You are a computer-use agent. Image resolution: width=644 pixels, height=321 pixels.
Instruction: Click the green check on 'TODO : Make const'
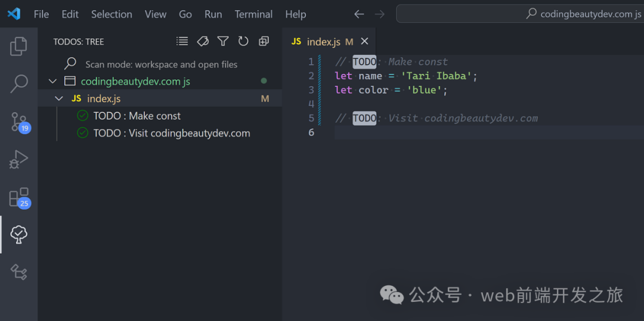click(x=83, y=116)
